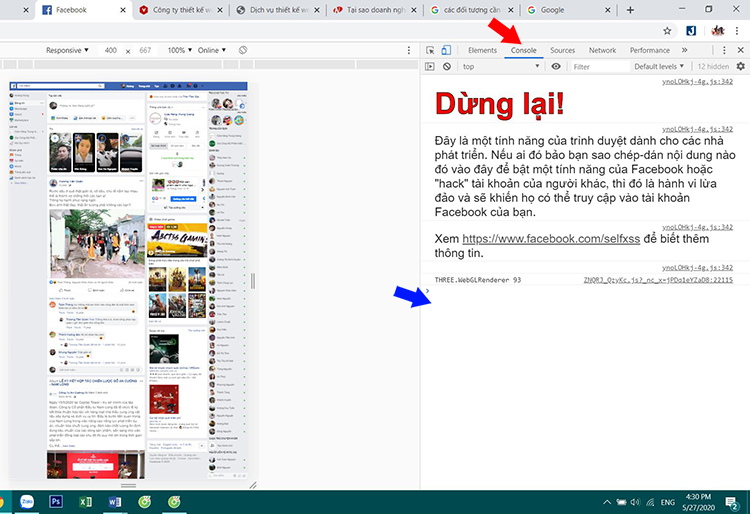Image resolution: width=750 pixels, height=514 pixels.
Task: Open the 100% zoom dropdown
Action: (179, 50)
